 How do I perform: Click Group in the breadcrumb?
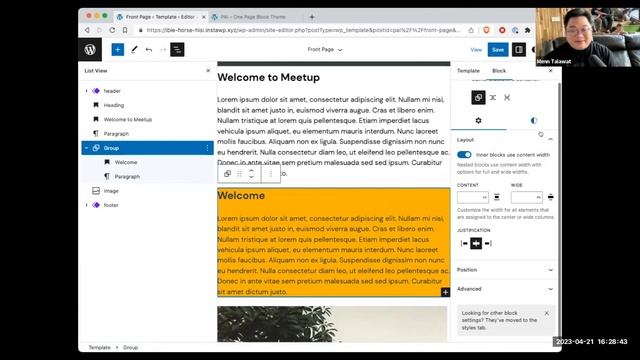click(130, 347)
